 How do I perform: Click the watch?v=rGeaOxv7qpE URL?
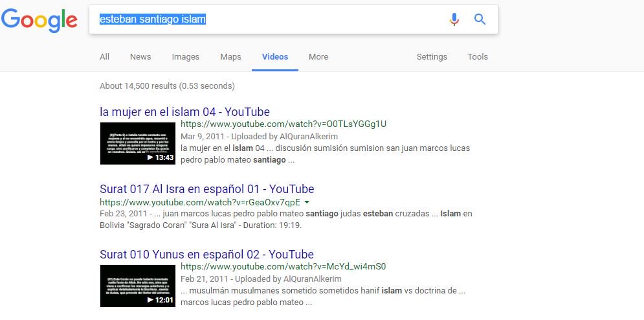(200, 202)
